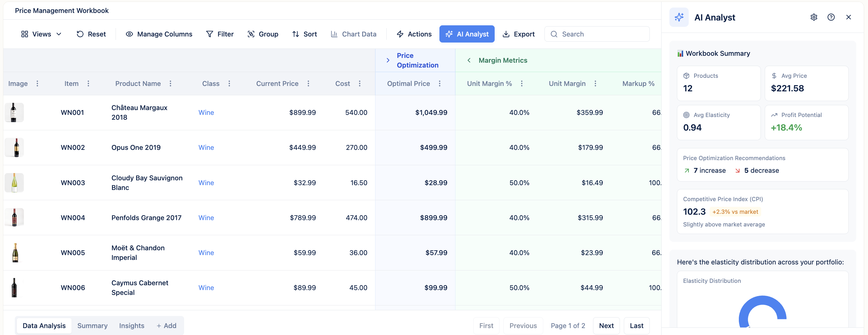
Task: Click the AI Analyst help icon
Action: pos(831,17)
